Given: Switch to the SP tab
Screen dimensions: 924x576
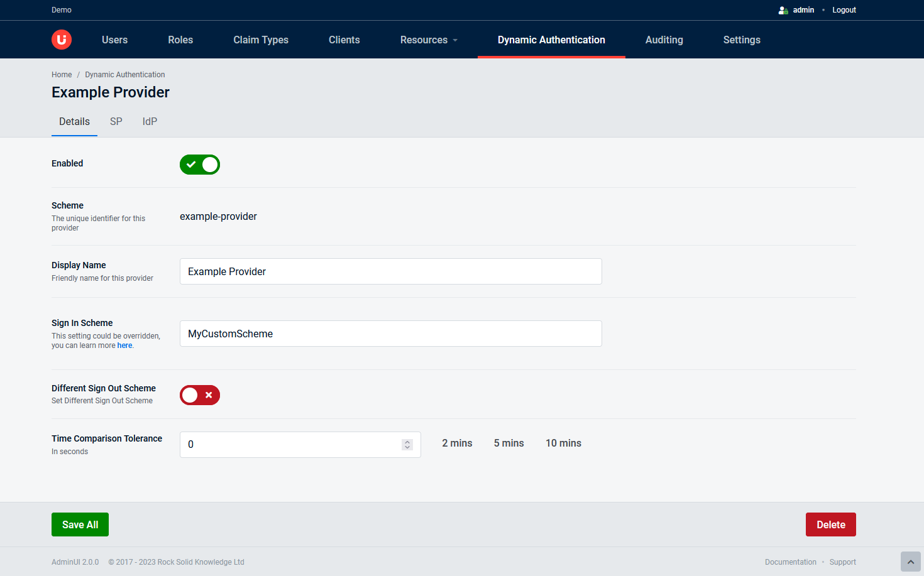Looking at the screenshot, I should (x=116, y=121).
